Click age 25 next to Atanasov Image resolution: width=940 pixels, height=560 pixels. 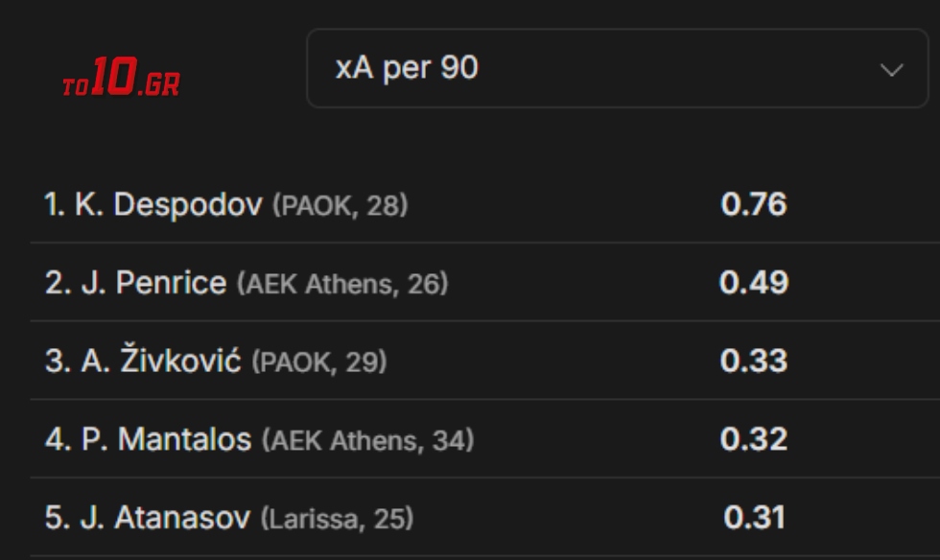click(x=387, y=521)
